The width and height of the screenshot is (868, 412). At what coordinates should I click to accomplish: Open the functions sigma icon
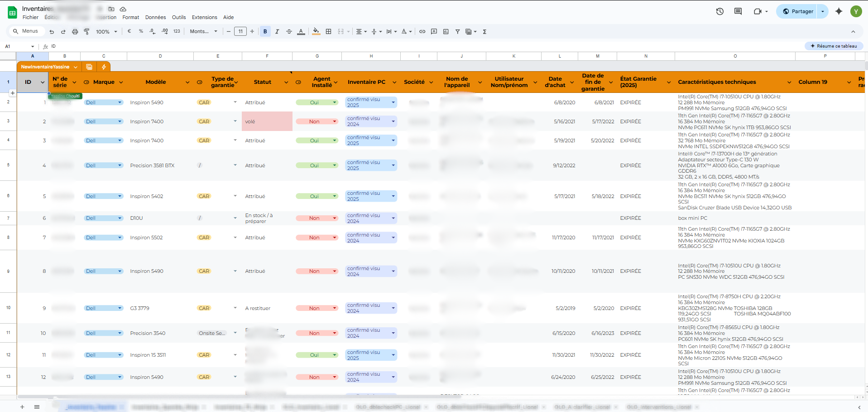coord(484,32)
